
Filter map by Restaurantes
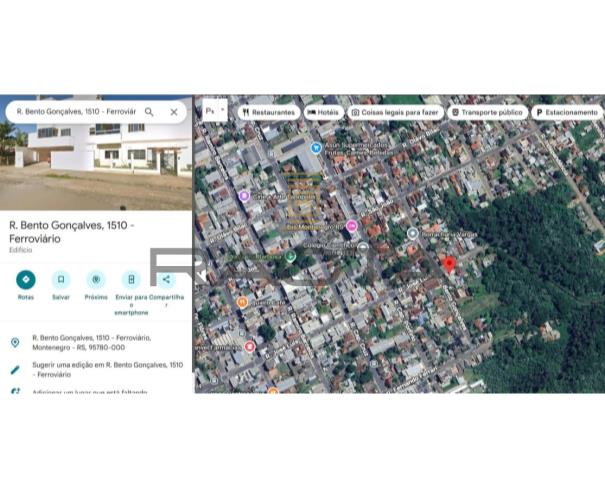(x=269, y=112)
